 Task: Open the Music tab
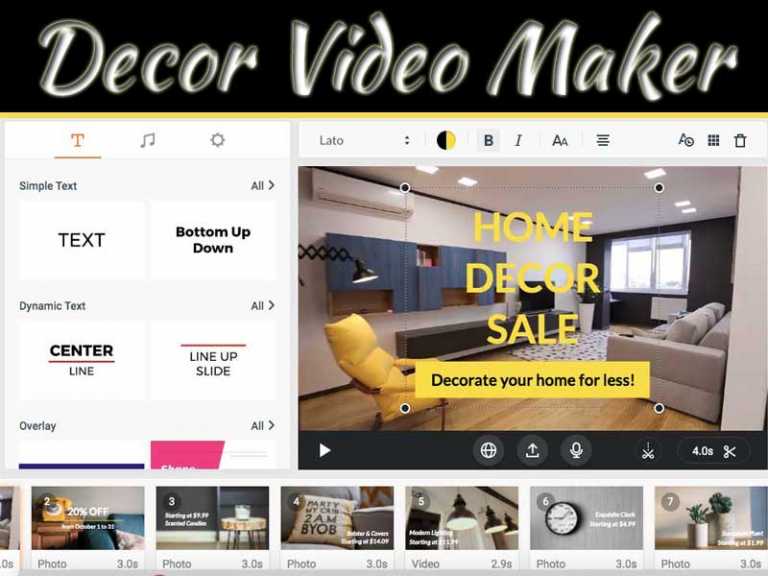point(147,141)
